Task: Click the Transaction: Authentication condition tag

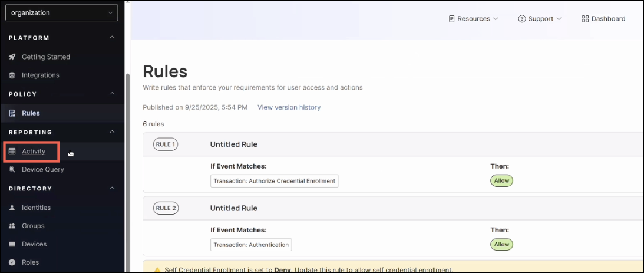Action: pos(251,245)
